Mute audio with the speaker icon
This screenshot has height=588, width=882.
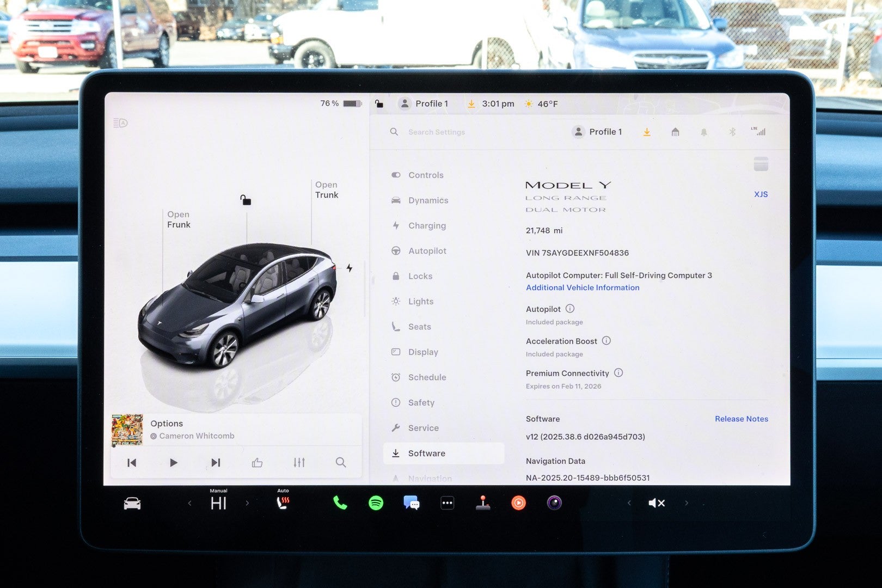tap(656, 503)
